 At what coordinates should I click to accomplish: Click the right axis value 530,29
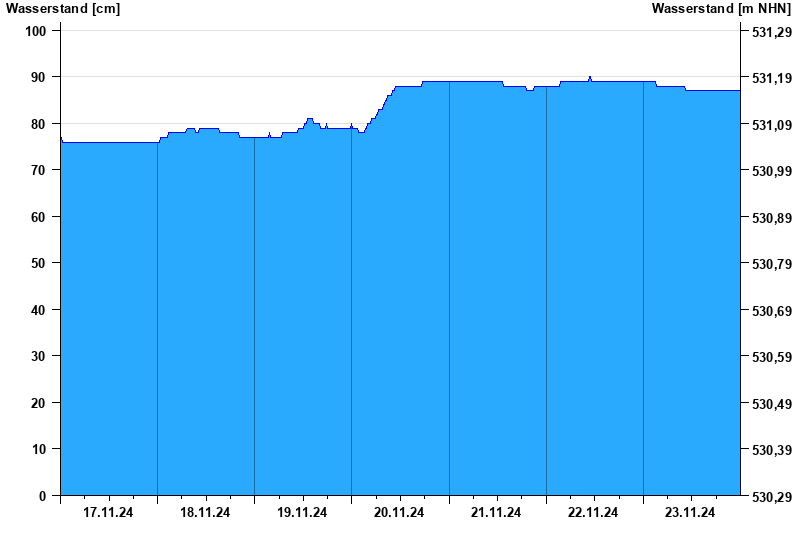pyautogui.click(x=772, y=497)
